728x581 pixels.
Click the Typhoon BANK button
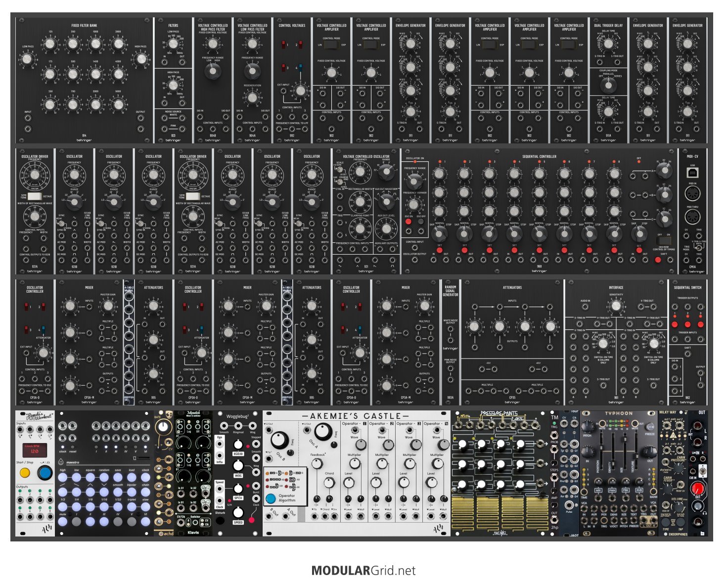click(x=654, y=491)
